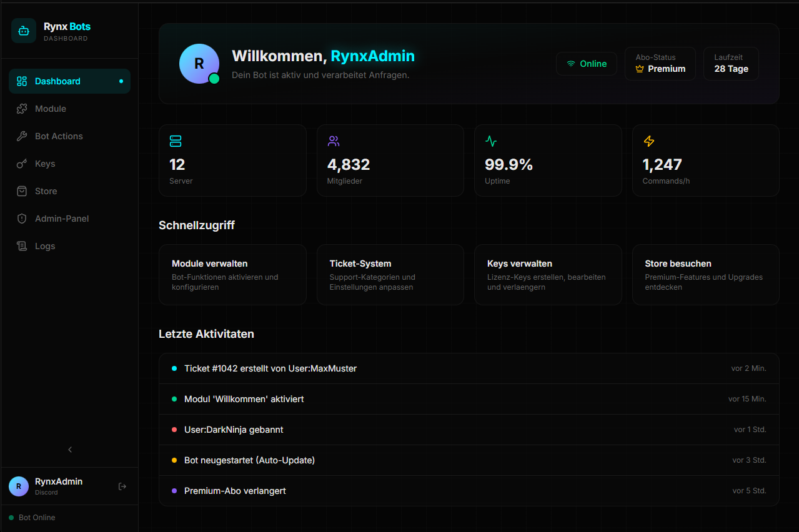Click the green Online status badge

tap(586, 64)
